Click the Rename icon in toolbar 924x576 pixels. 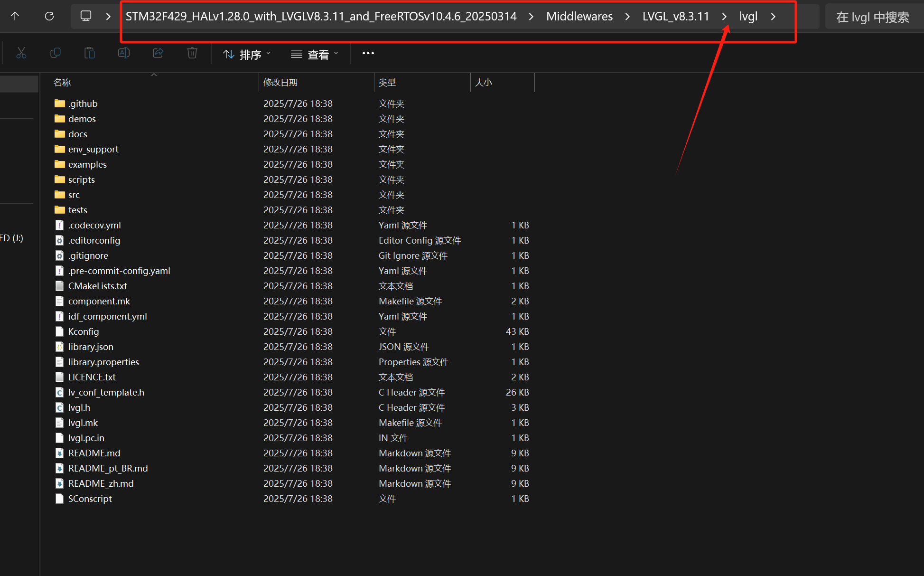tap(124, 53)
